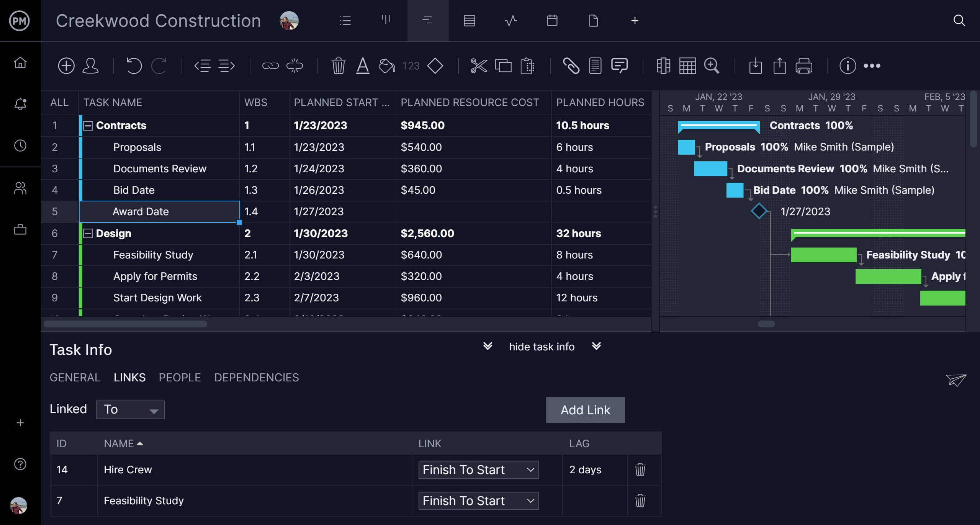This screenshot has height=525, width=980.
Task: Switch to the GENERAL tab
Action: coord(75,377)
